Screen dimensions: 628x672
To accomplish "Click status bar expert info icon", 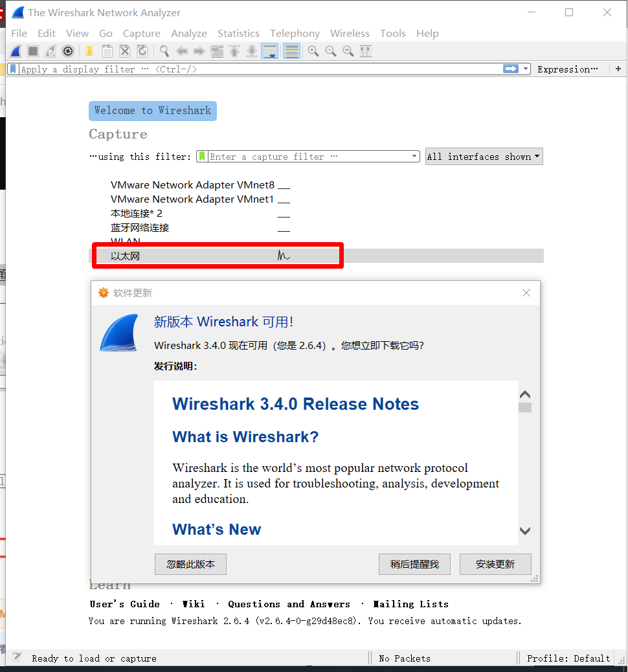I will point(17,657).
